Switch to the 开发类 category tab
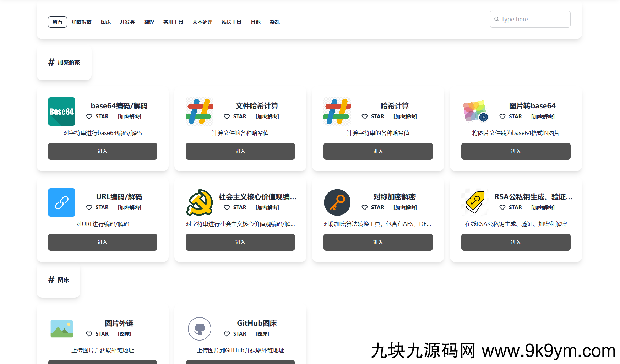 (x=127, y=22)
